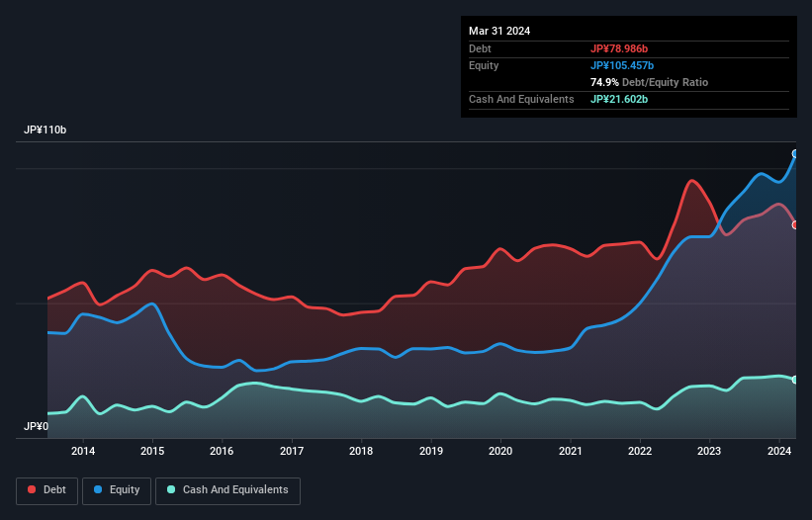Toggle the Equity legend button
Image resolution: width=812 pixels, height=520 pixels.
(117, 490)
